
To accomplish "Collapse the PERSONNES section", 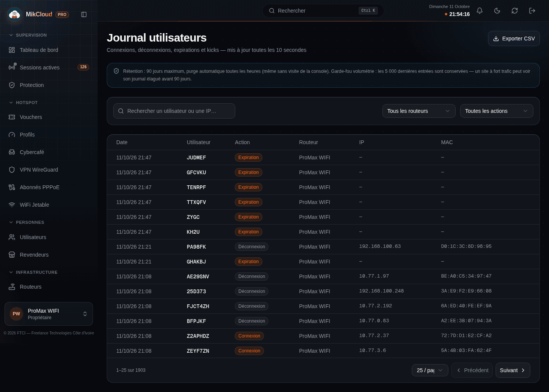I will [27, 222].
